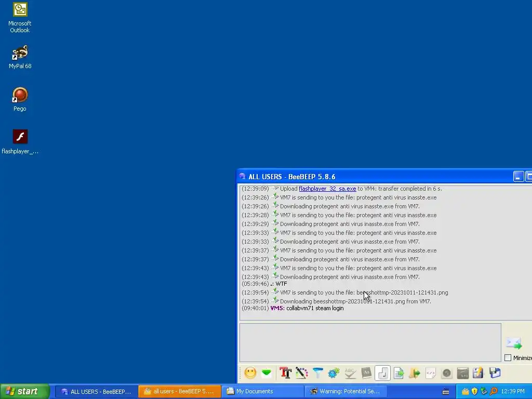Click "Downloading beesshottmp-20231011-121431.png from VM7" line
The image size is (532, 399).
(355, 301)
